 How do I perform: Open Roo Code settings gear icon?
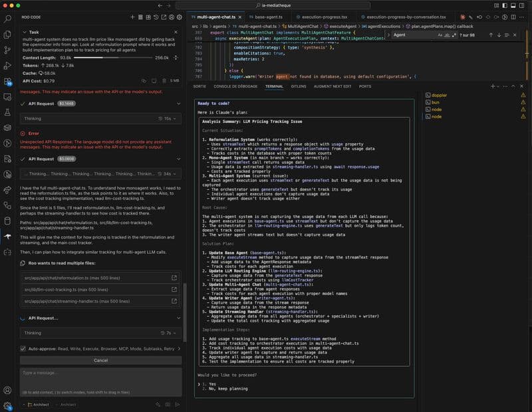(180, 17)
